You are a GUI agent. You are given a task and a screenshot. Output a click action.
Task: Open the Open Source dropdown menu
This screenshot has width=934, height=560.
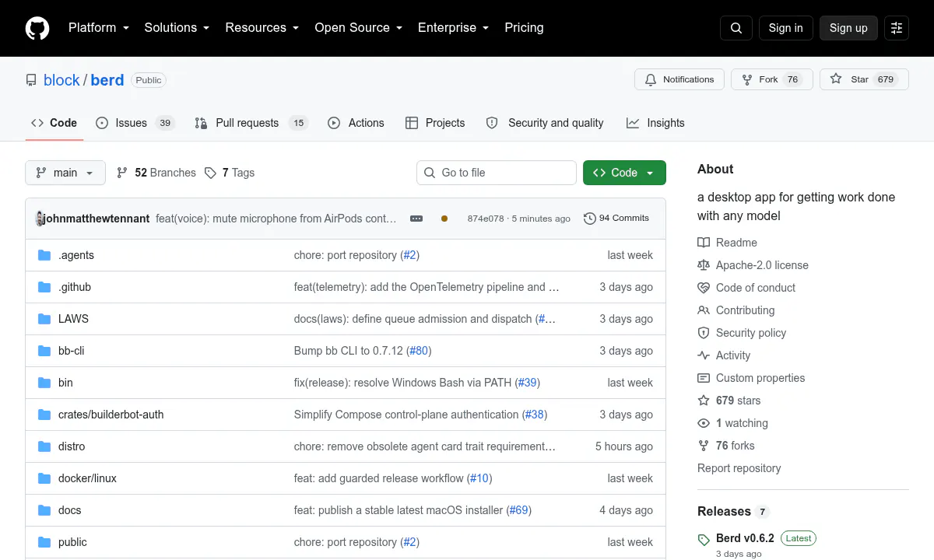coord(359,28)
